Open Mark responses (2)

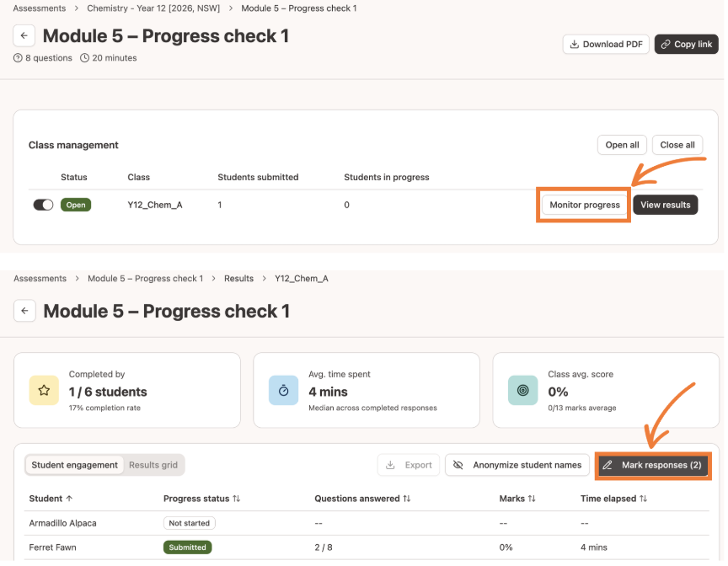tap(653, 465)
